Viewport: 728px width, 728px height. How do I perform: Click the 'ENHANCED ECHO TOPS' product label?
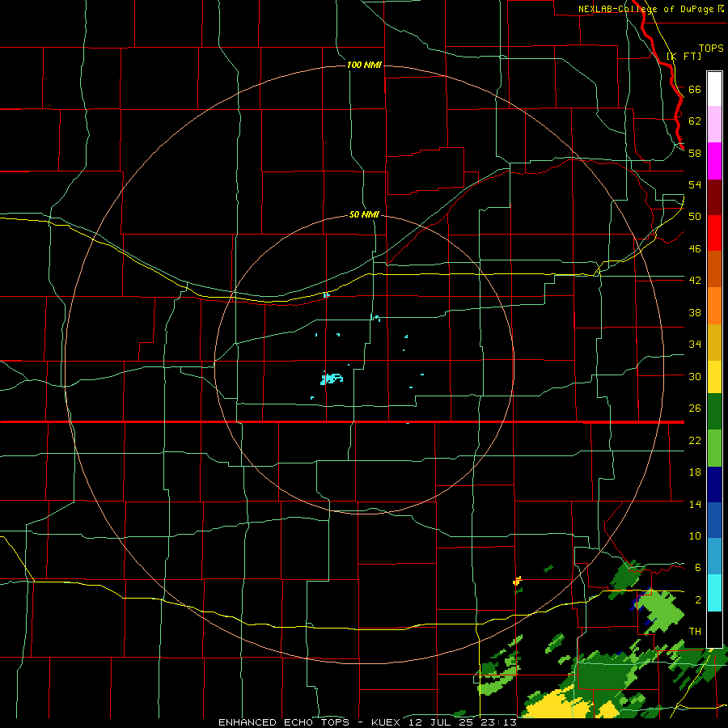click(x=284, y=722)
